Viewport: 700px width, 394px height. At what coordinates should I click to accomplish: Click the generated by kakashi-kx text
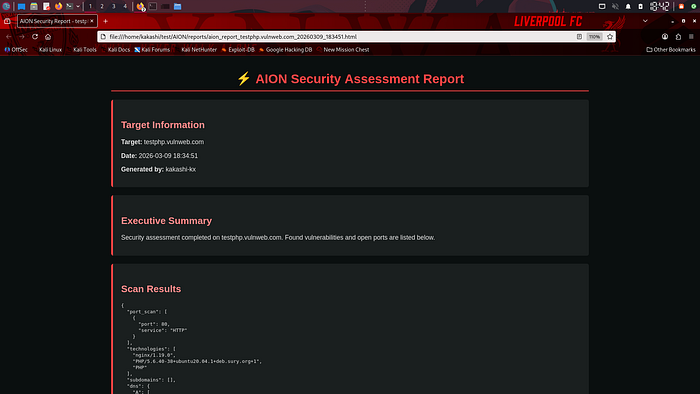tap(158, 169)
